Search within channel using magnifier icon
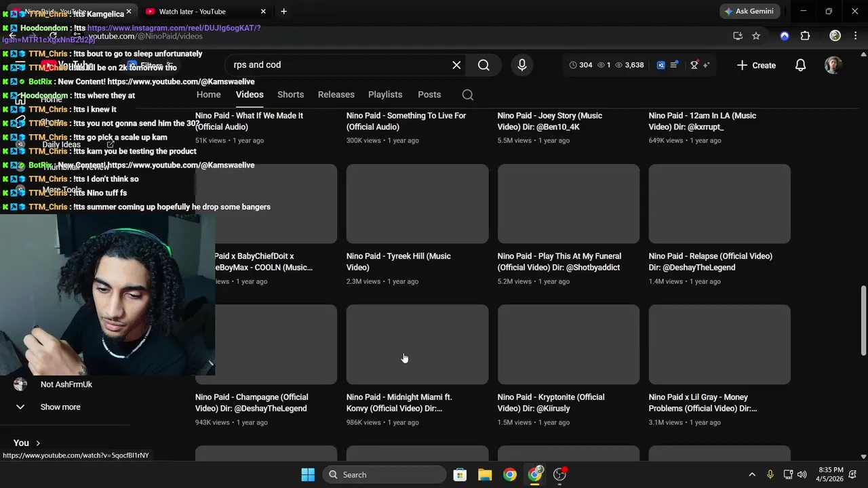 (x=468, y=95)
